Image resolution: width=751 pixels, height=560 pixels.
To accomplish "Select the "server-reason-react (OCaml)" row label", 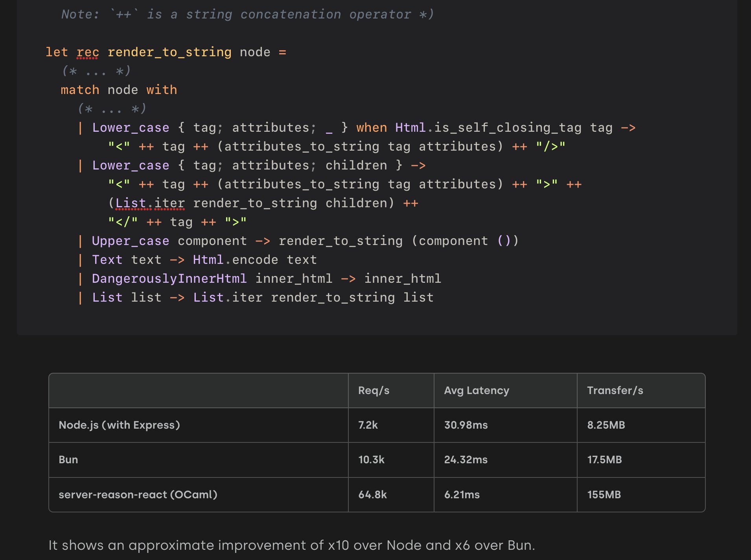I will [x=138, y=494].
